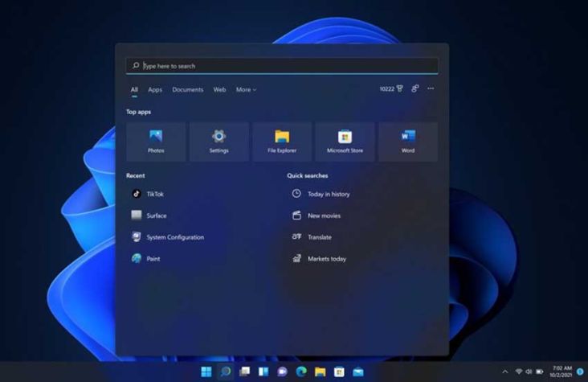
Task: Open the notification badge in tray corner
Action: pos(580,372)
